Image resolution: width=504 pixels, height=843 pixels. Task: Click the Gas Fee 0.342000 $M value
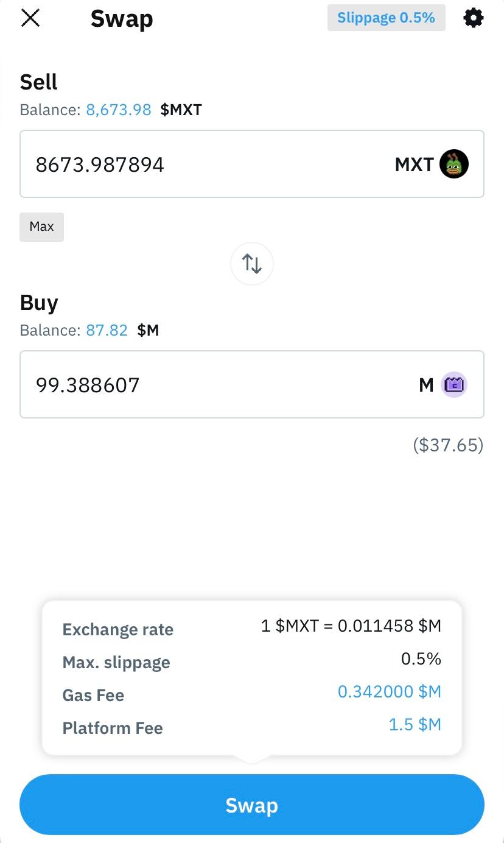tap(389, 692)
